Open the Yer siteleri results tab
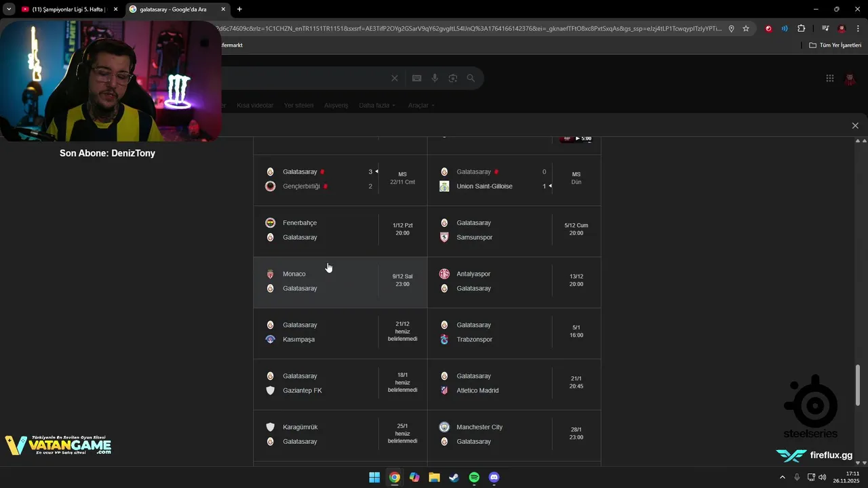The height and width of the screenshot is (488, 868). click(298, 106)
